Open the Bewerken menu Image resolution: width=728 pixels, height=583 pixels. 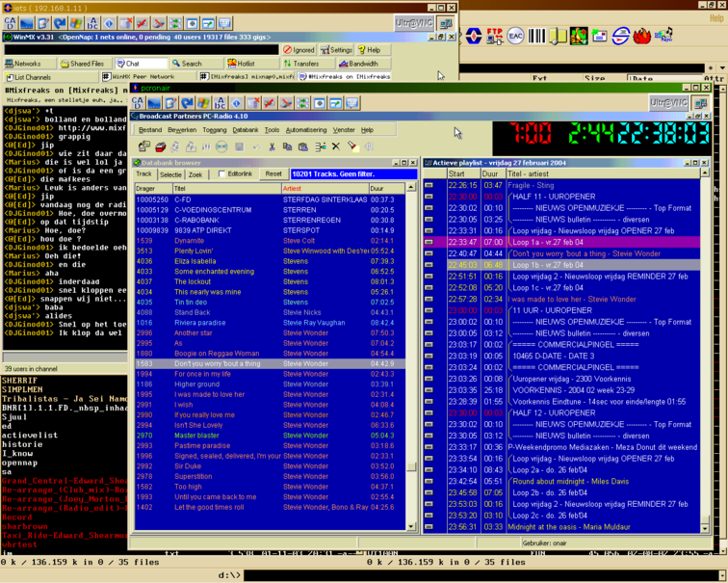pyautogui.click(x=182, y=130)
